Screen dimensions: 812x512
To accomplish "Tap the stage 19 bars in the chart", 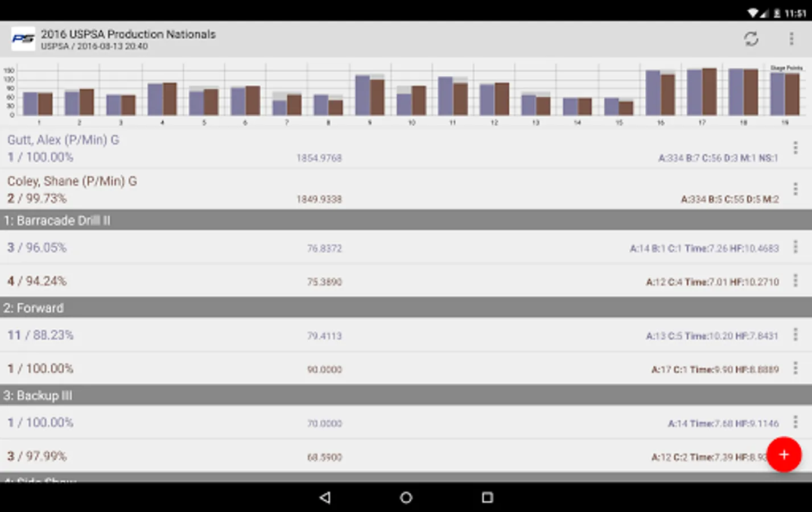I will [x=785, y=93].
